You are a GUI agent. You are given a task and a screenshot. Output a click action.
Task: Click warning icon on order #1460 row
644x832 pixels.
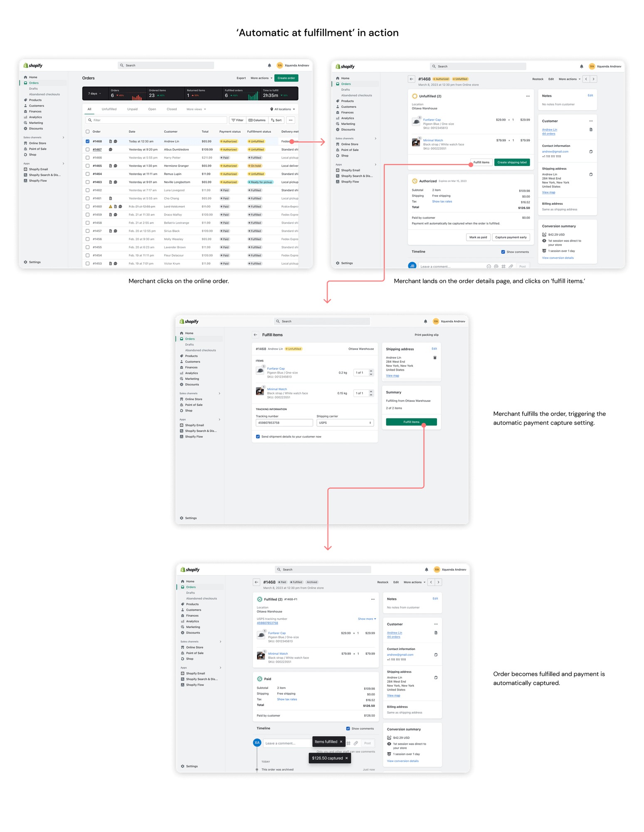[110, 206]
